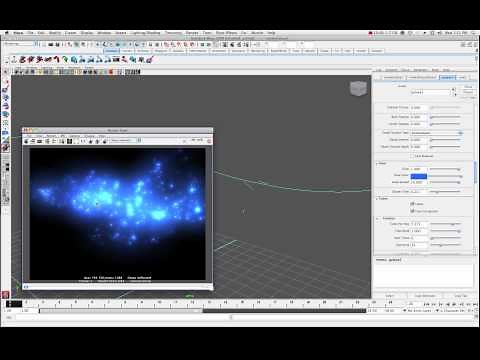Click the playback range slider bar

pyautogui.click(x=121, y=311)
